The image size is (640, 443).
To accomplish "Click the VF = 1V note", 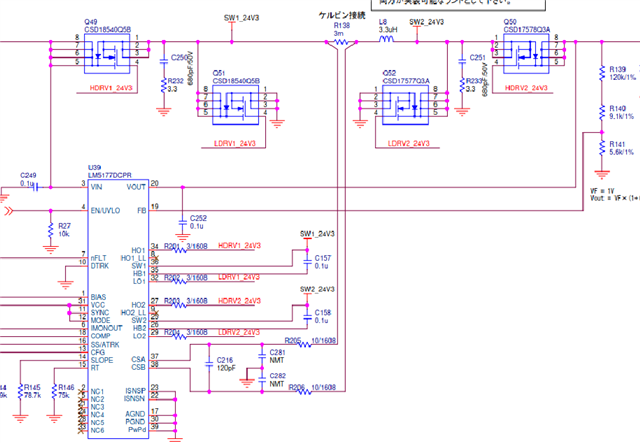I will pyautogui.click(x=602, y=191).
